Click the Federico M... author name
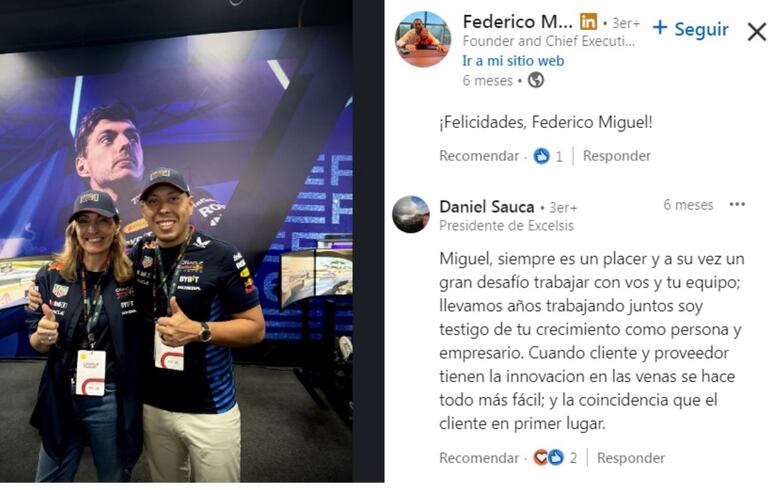Viewport: 770px width, 490px height. point(518,22)
